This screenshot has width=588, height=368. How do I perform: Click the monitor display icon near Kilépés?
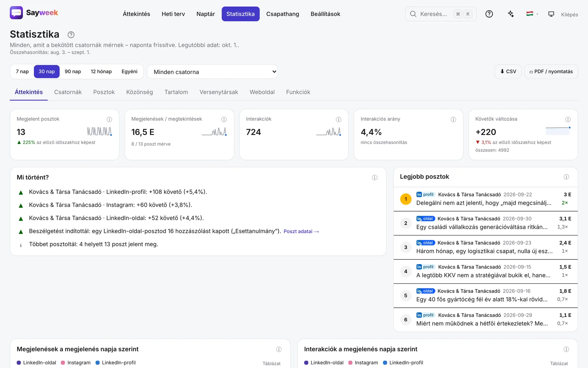pos(551,14)
